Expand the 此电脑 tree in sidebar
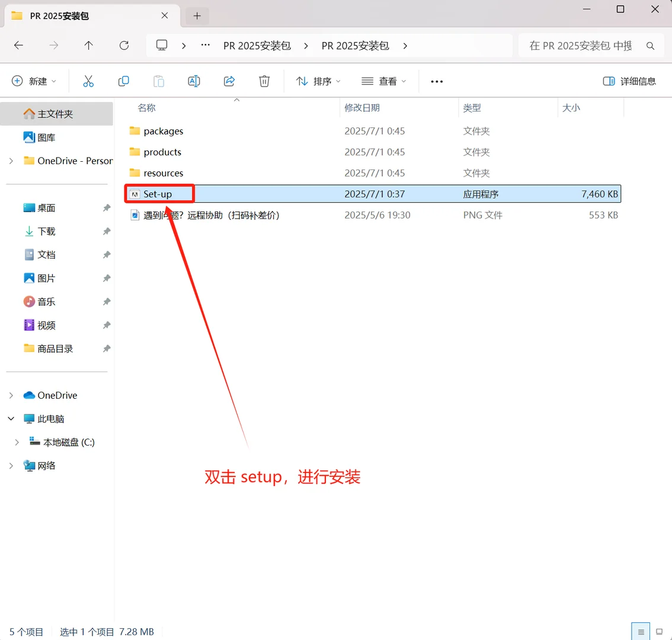672x640 pixels. point(11,418)
